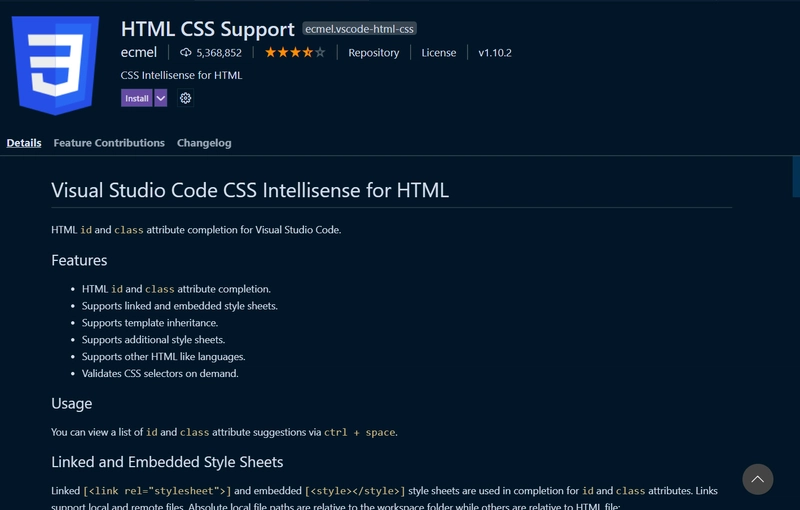This screenshot has height=510, width=800.
Task: Click the Features heading
Action: click(79, 260)
